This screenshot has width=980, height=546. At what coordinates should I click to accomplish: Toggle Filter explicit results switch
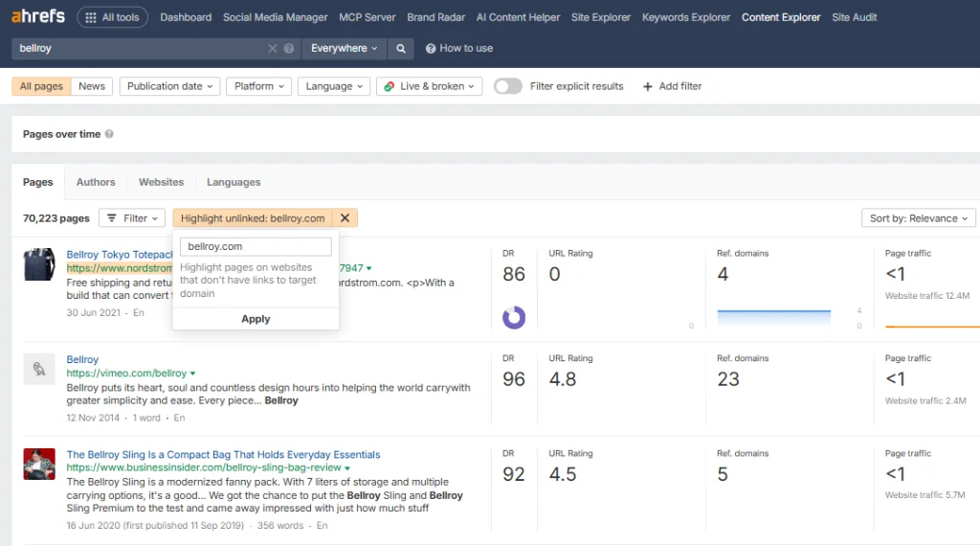click(x=507, y=86)
